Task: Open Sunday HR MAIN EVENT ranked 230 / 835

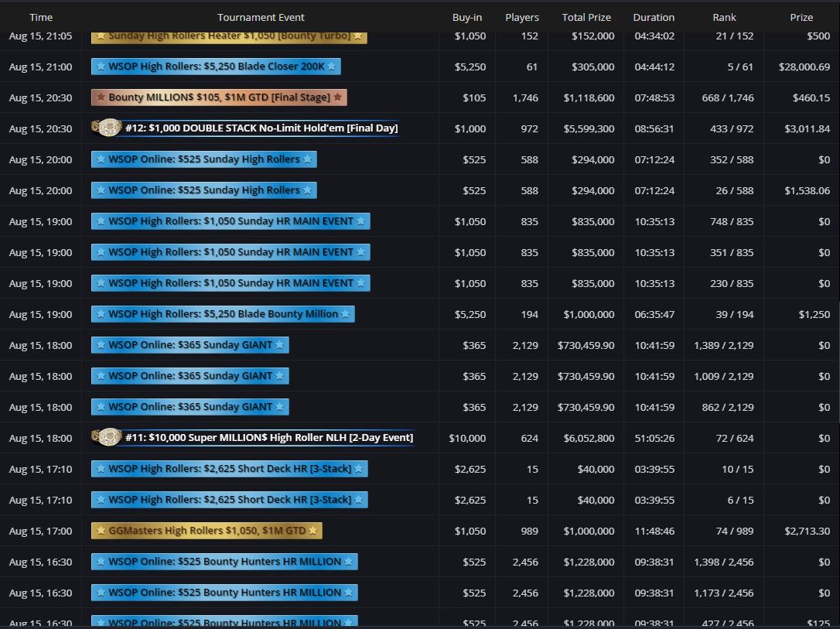Action: pos(231,283)
